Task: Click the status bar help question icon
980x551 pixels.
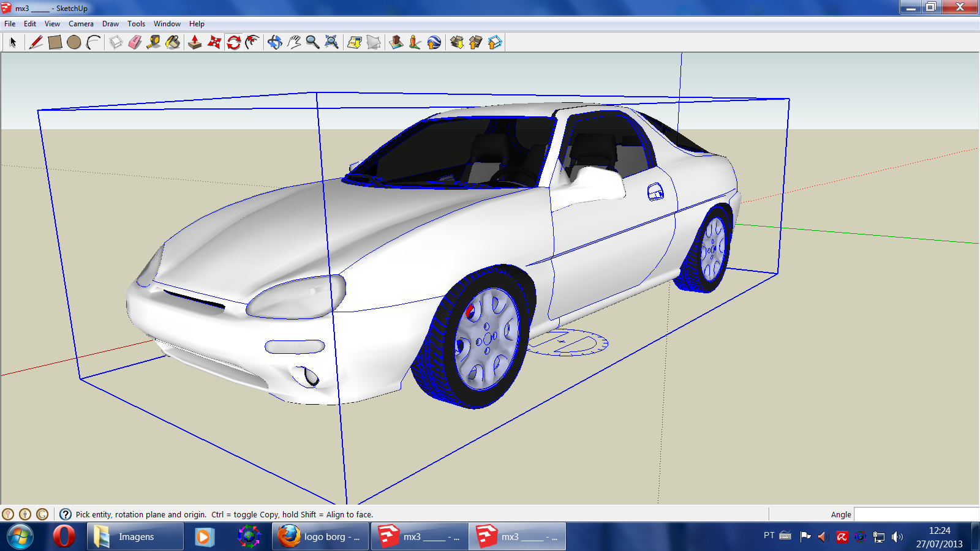Action: (66, 514)
